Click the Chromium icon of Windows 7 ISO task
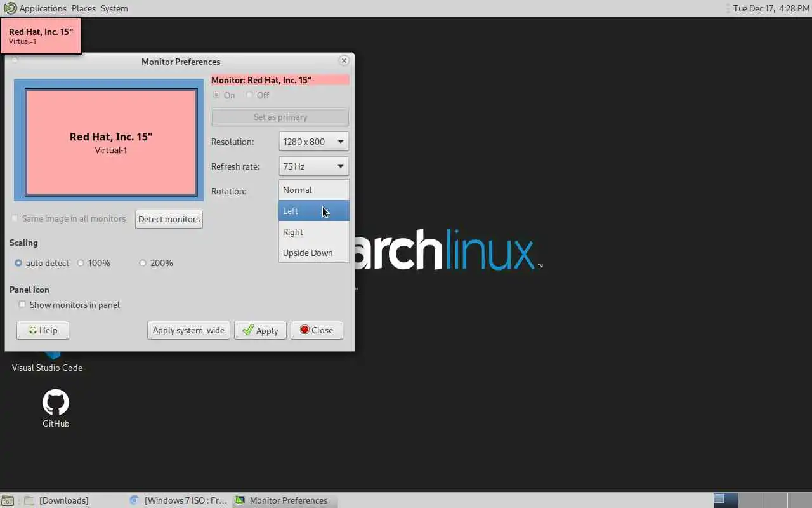 click(134, 500)
